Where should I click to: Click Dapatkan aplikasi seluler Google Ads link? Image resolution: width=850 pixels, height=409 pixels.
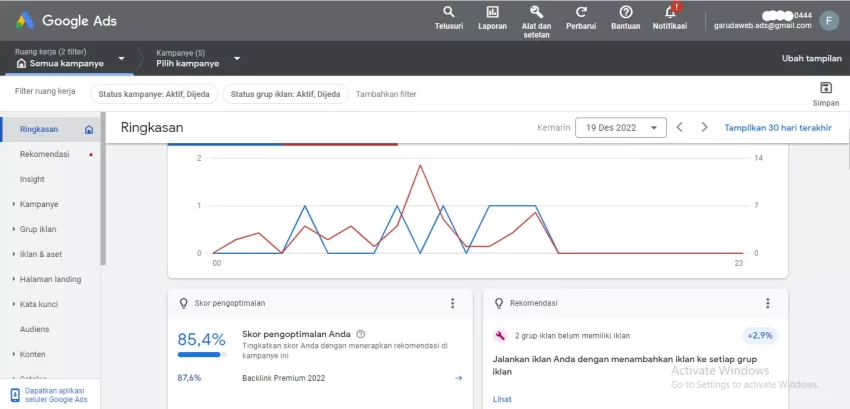pos(56,395)
